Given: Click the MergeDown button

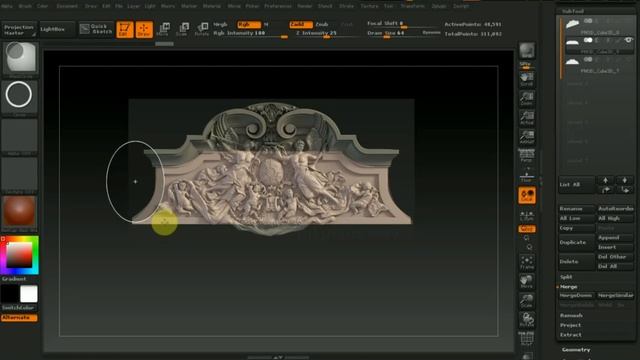Looking at the screenshot, I should (x=576, y=295).
